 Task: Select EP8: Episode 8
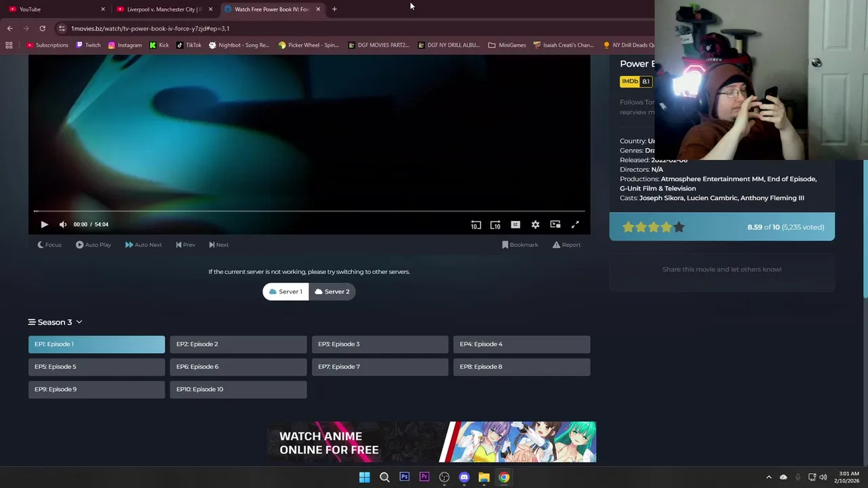click(521, 367)
